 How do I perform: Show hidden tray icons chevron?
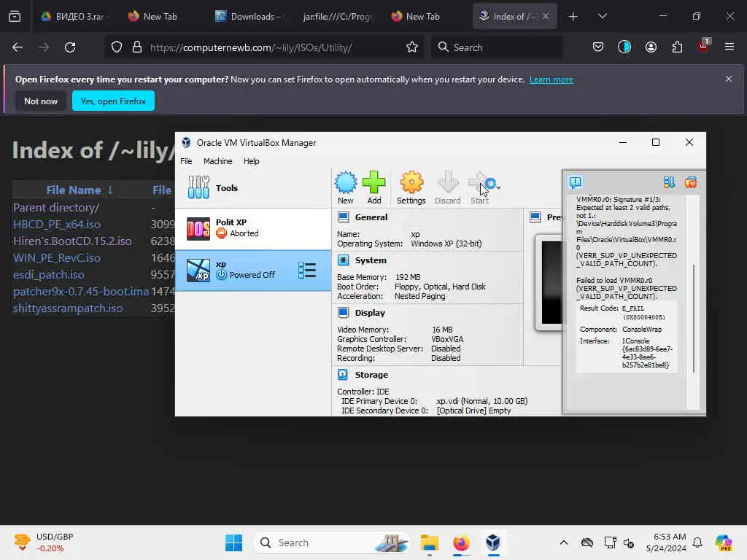[x=564, y=542]
